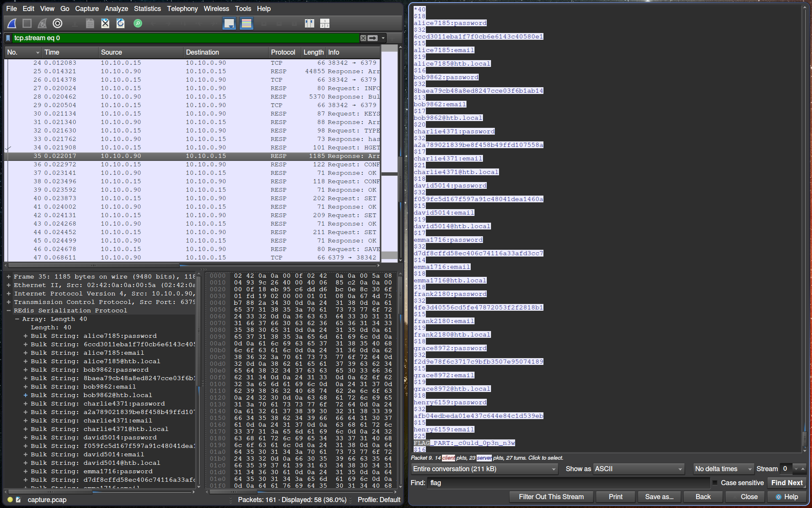Image resolution: width=812 pixels, height=508 pixels.
Task: Sort packets by the Protocol column header
Action: pyautogui.click(x=284, y=52)
